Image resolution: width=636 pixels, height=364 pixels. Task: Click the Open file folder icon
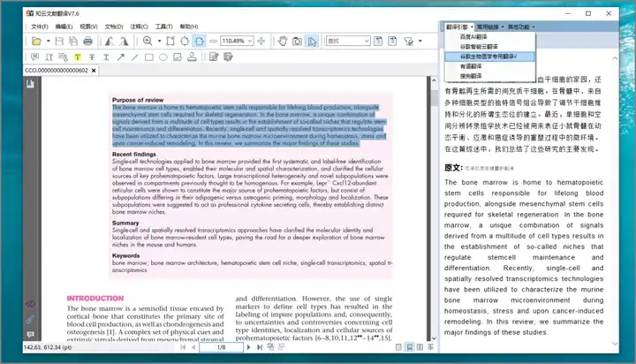click(36, 41)
